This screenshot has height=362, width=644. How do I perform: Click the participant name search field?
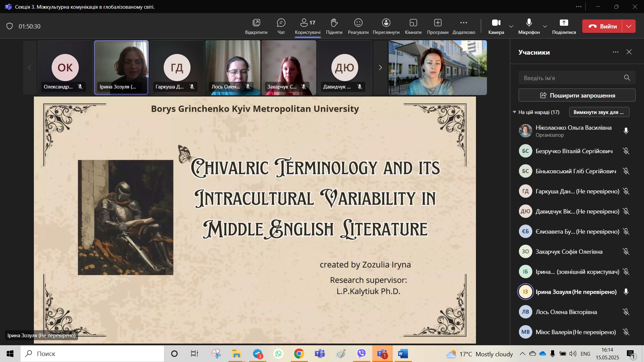click(572, 78)
